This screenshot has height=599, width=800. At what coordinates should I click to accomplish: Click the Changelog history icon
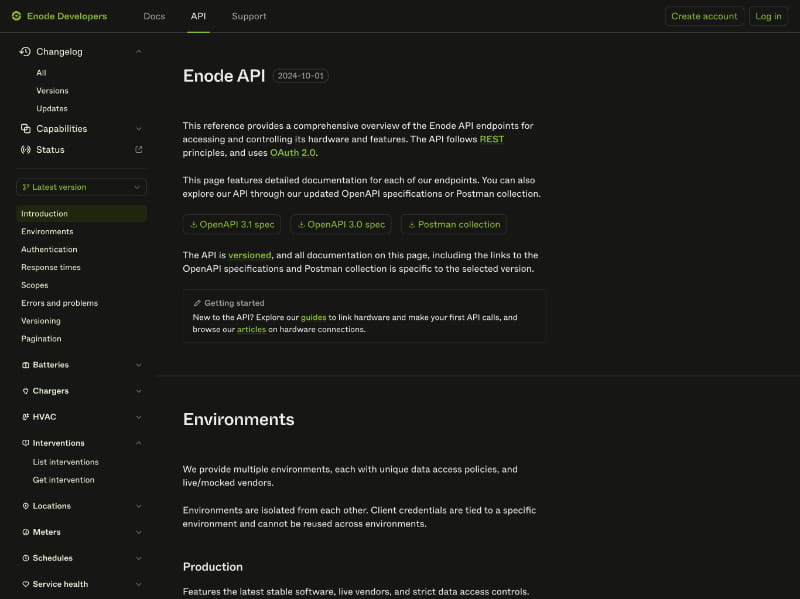(x=25, y=52)
